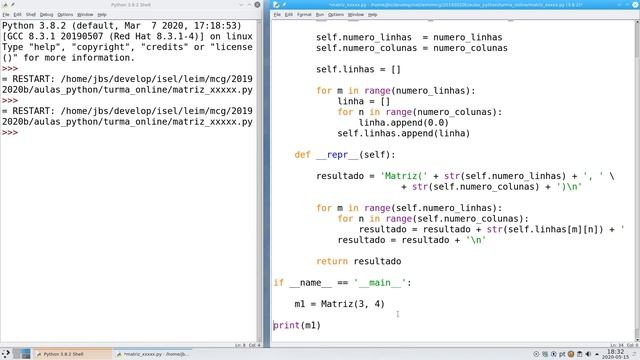Click the pin icon in editor title bar
640x360 pixels.
284,4
